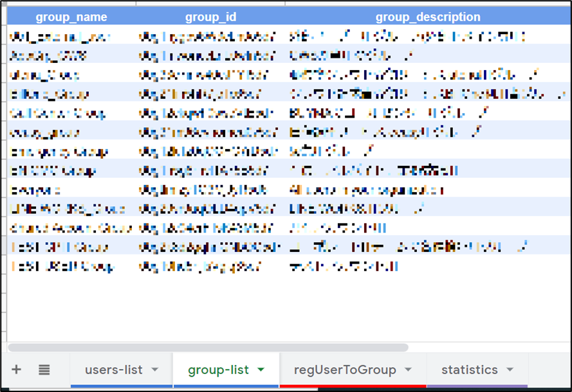Open the users-list tab dropdown arrow
The width and height of the screenshot is (572, 392).
[154, 370]
